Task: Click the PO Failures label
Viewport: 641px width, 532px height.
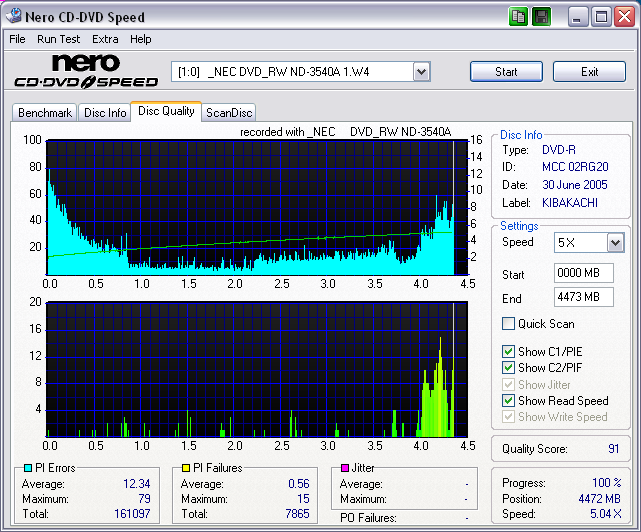Action: [x=368, y=518]
